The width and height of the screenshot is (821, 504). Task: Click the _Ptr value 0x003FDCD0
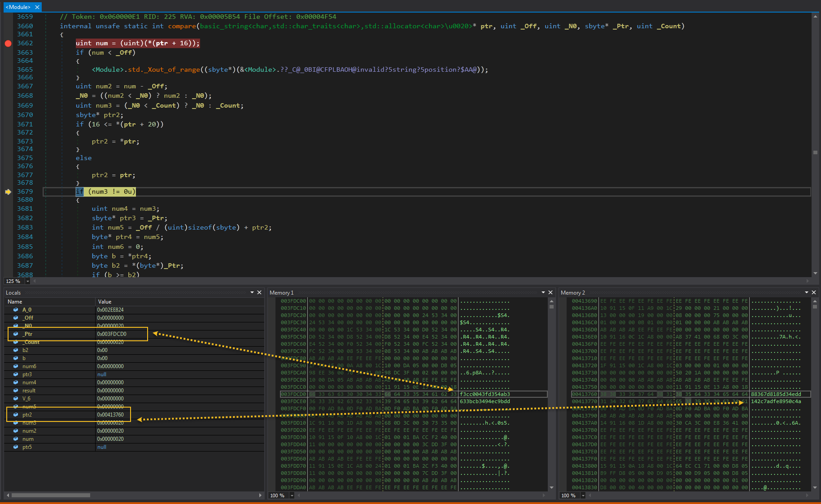point(112,334)
